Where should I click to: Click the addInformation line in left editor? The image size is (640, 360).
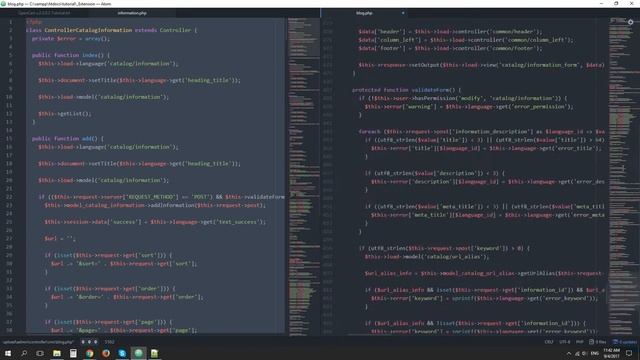click(155, 205)
